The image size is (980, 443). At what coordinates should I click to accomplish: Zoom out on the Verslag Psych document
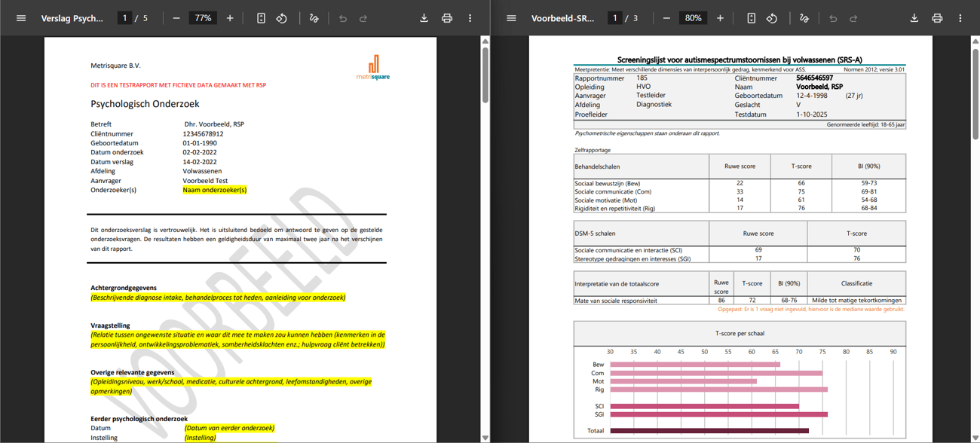click(x=176, y=18)
